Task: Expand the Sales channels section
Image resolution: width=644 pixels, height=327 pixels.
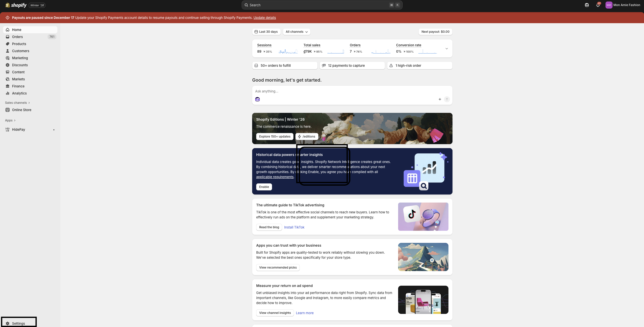Action: (16, 103)
